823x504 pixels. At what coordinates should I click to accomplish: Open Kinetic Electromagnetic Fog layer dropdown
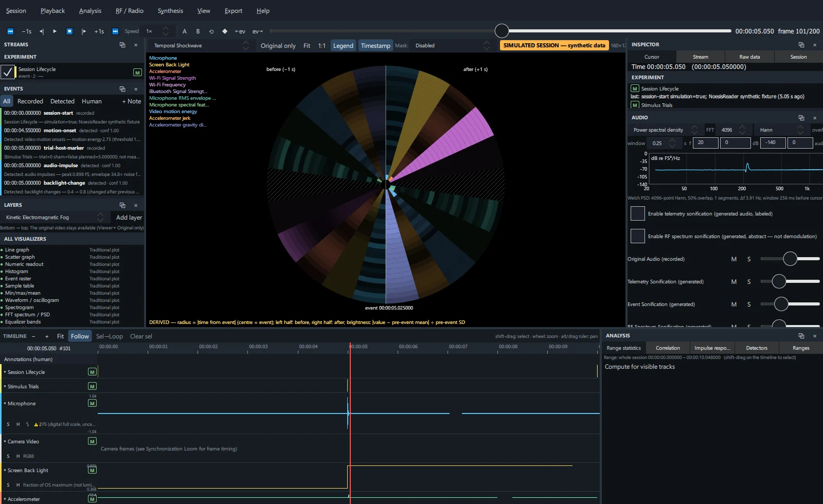54,218
